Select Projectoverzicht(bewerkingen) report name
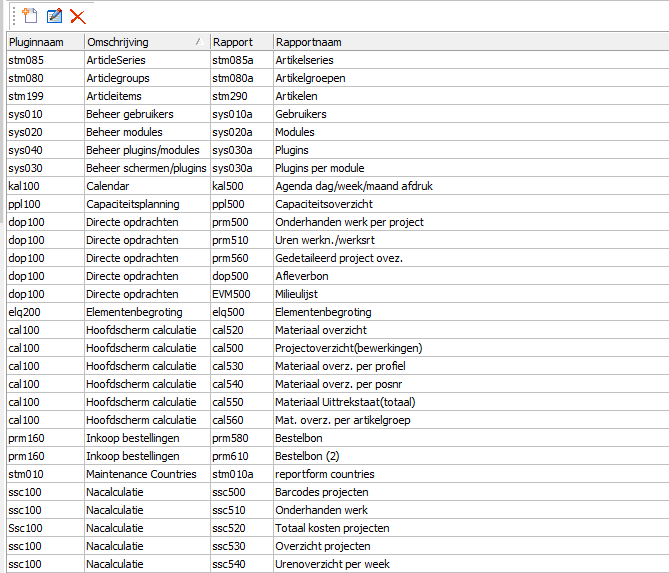 (471, 348)
